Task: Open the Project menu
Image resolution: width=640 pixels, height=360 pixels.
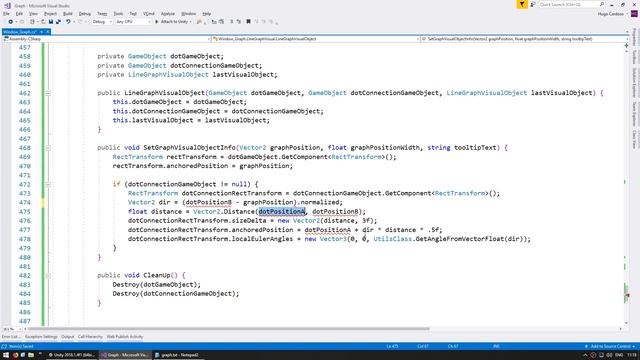Action: (51, 14)
